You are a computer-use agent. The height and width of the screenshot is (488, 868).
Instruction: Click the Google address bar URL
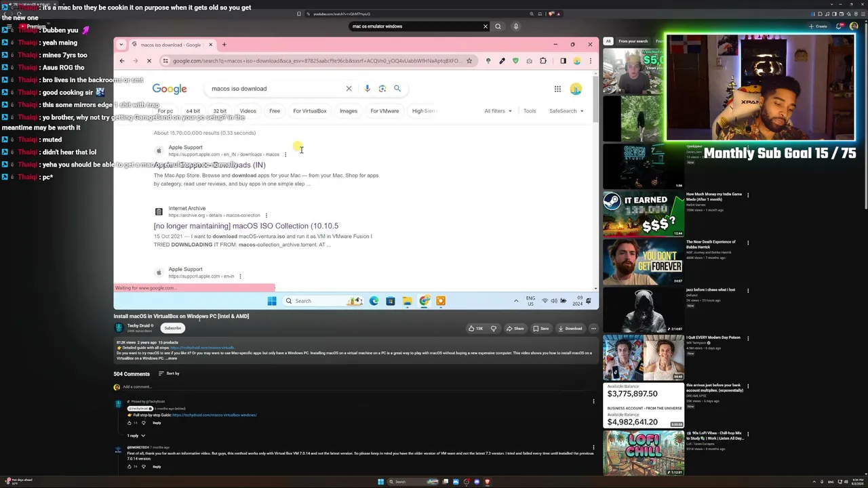317,61
